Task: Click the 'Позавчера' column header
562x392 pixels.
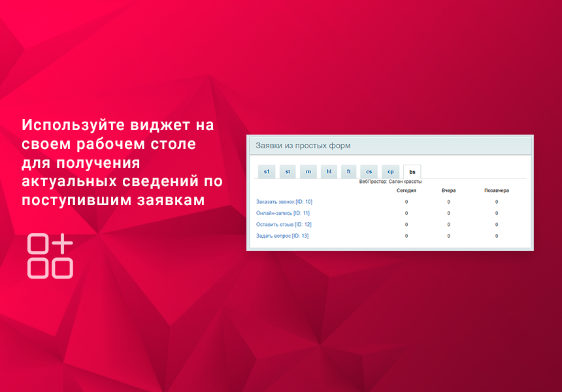Action: pyautogui.click(x=497, y=191)
